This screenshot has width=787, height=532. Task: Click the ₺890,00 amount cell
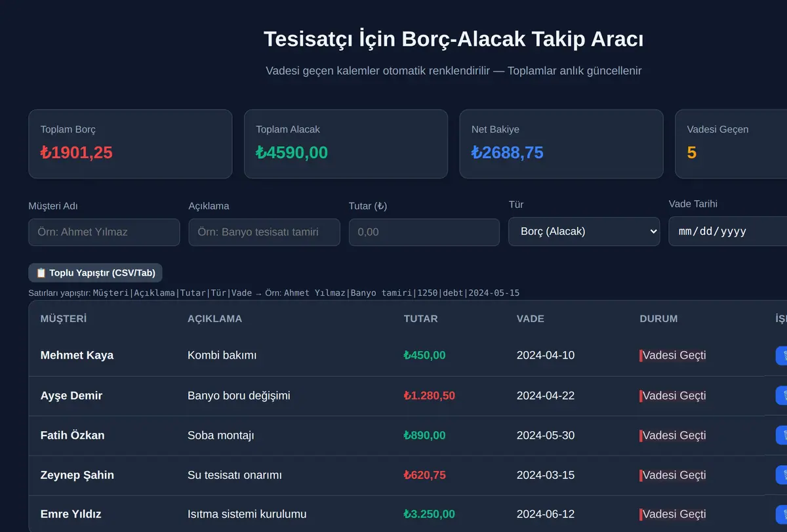[424, 436]
